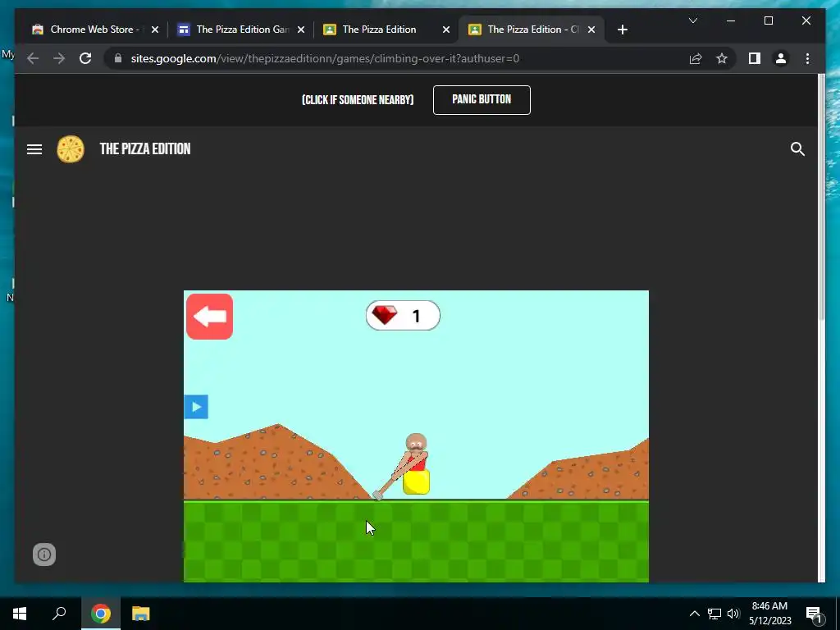This screenshot has width=840, height=630.
Task: Click the red back arrow in game
Action: pos(209,317)
